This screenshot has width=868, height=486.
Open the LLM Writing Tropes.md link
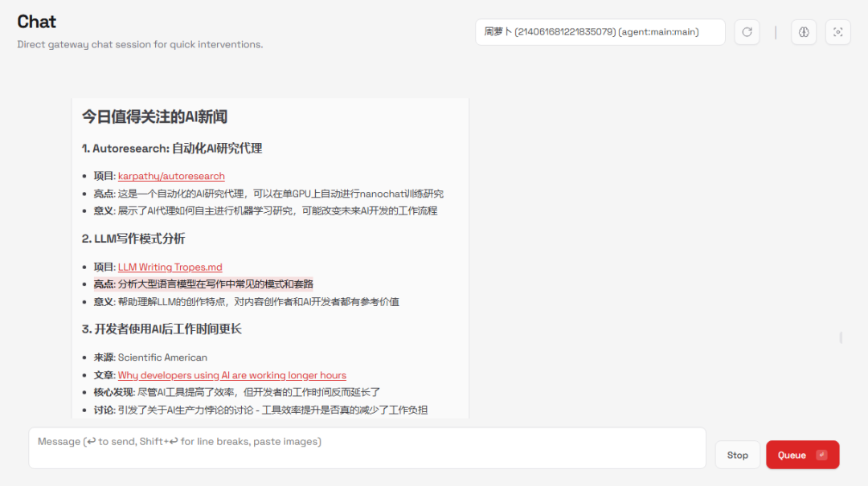tap(170, 267)
